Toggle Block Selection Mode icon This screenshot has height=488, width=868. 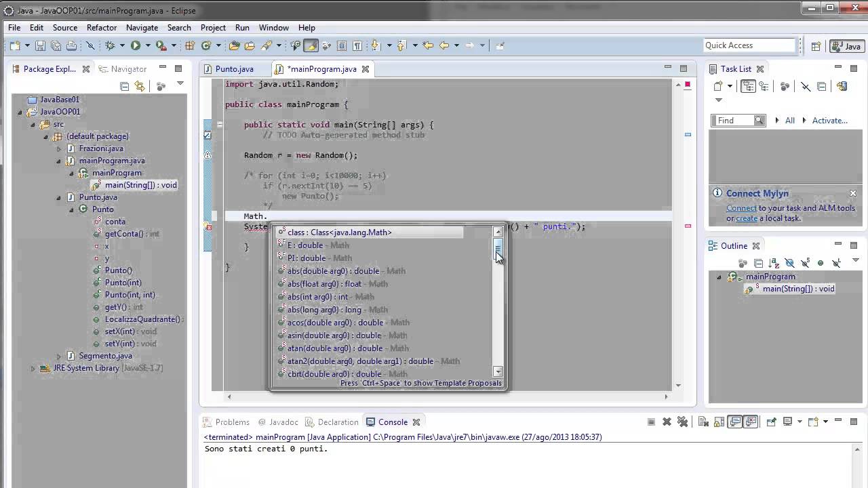[342, 45]
